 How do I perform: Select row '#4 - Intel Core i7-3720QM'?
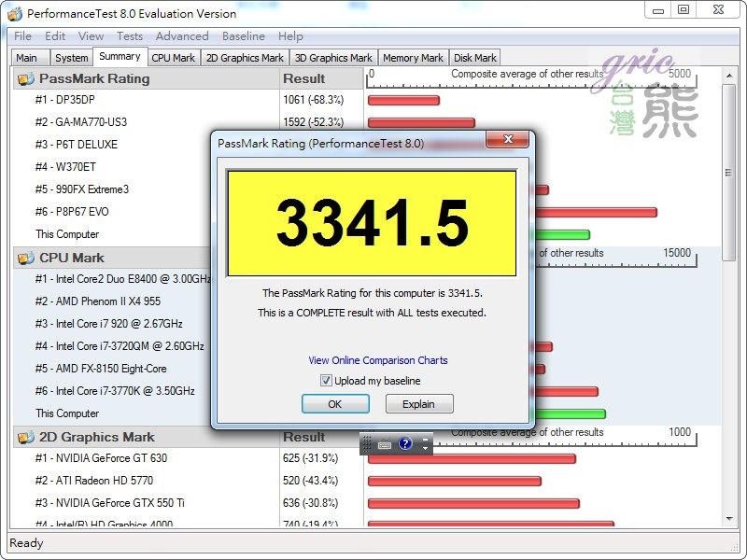tap(120, 345)
